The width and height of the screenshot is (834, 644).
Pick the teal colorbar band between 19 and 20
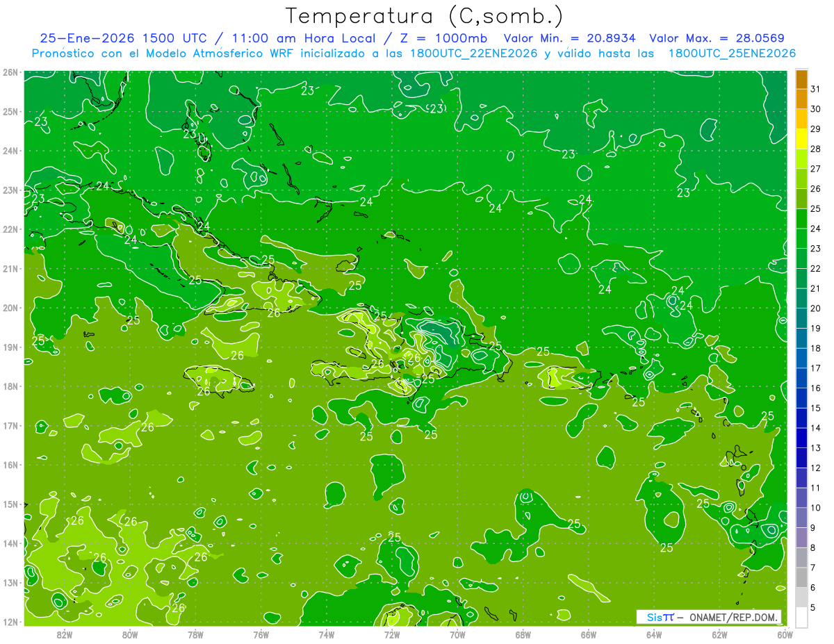tap(802, 318)
